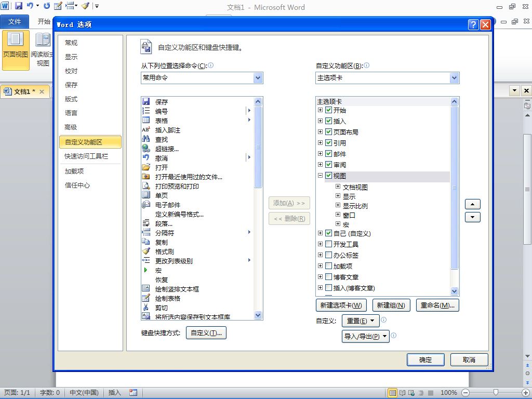Click the zoom in plus button

526,393
